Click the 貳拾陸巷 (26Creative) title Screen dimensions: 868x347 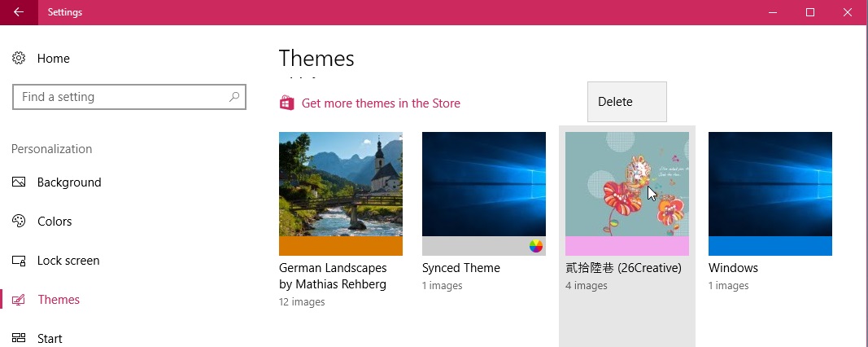click(623, 268)
